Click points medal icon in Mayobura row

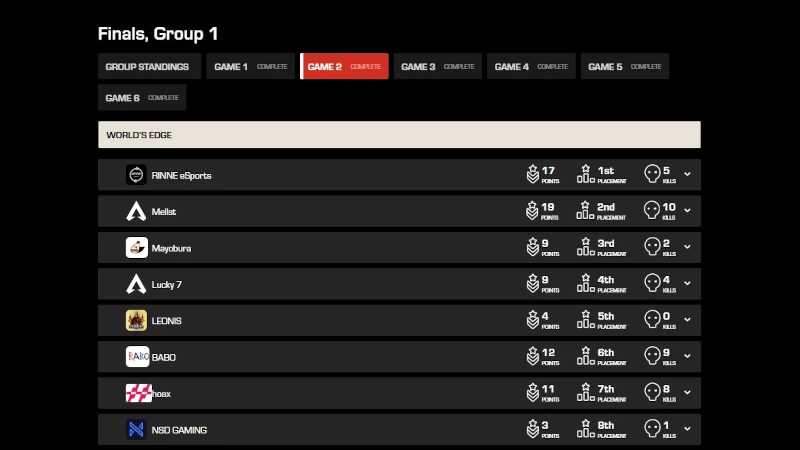click(533, 246)
